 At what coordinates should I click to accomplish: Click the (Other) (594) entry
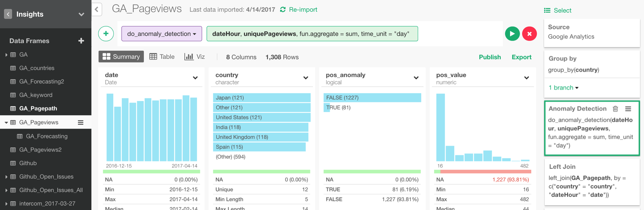point(230,157)
